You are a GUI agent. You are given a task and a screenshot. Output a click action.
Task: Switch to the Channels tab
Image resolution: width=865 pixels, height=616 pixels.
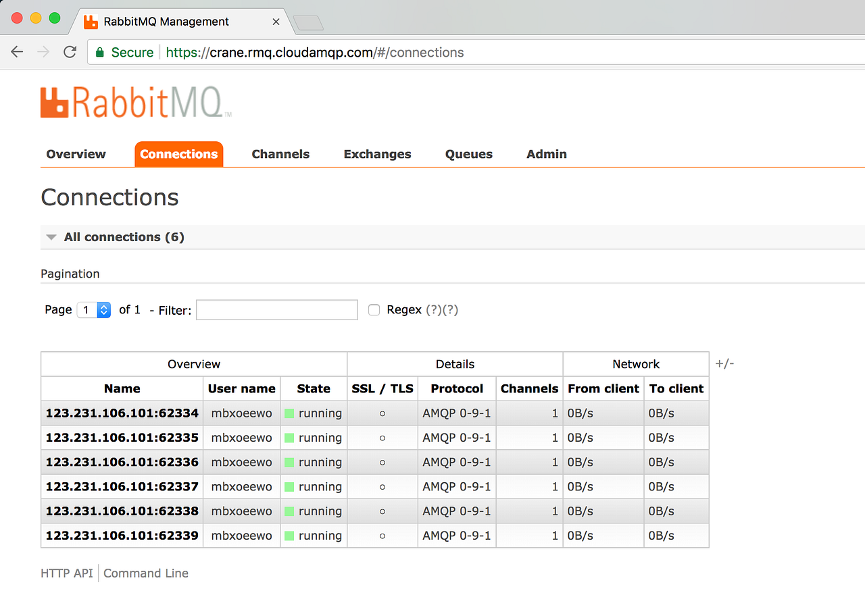point(280,154)
